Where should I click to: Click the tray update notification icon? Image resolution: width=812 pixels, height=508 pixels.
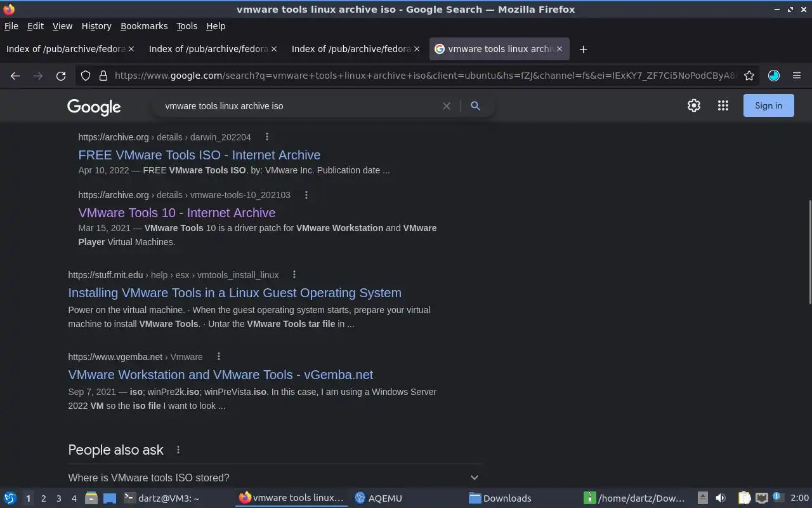tap(778, 498)
